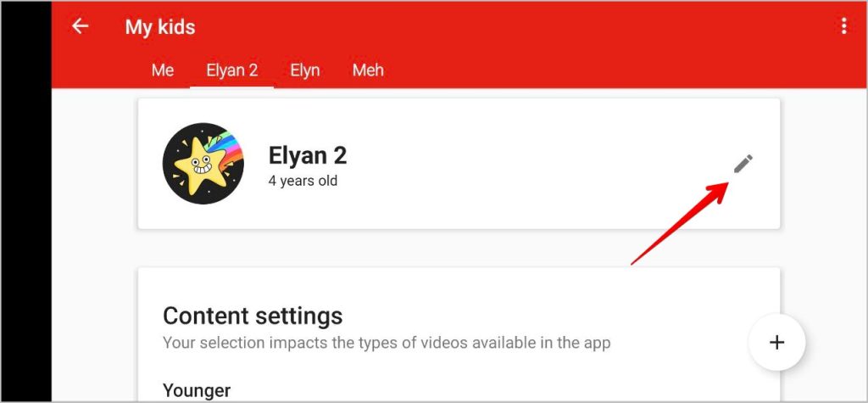Go back using the left arrow
The height and width of the screenshot is (403, 868).
(x=81, y=26)
